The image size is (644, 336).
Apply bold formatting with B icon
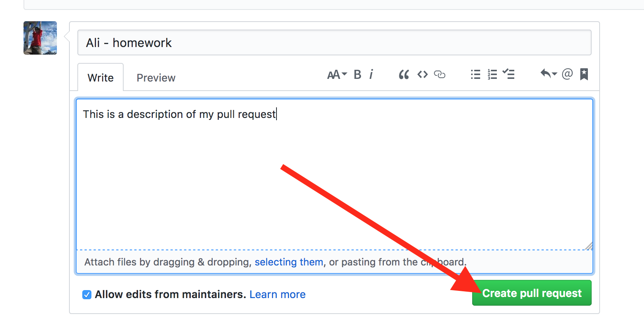[x=357, y=75]
